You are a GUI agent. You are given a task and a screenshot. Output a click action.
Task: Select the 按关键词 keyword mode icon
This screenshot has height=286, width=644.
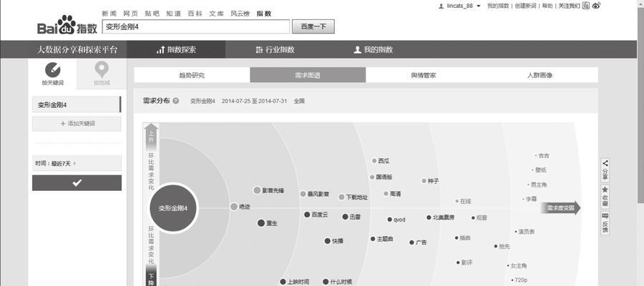point(52,70)
